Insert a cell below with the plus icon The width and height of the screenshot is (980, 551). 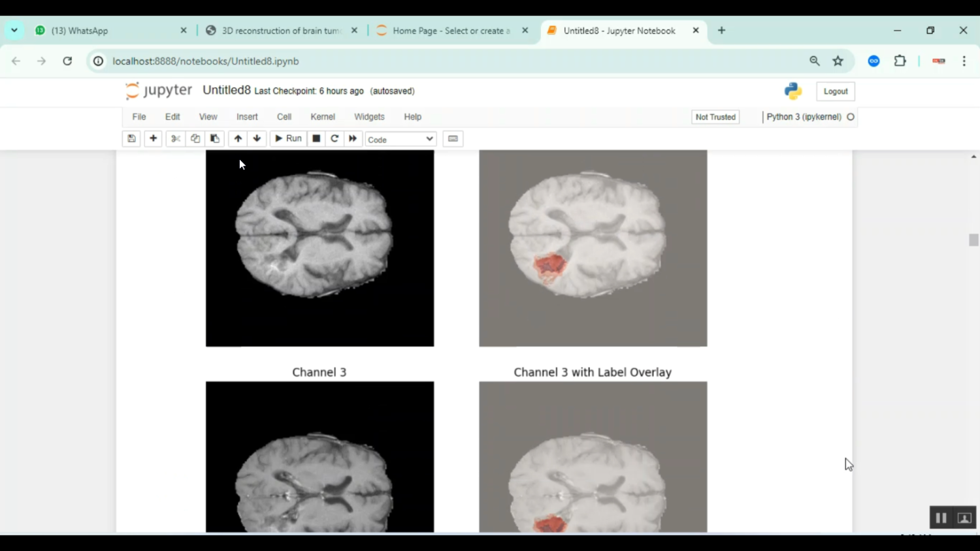coord(153,138)
